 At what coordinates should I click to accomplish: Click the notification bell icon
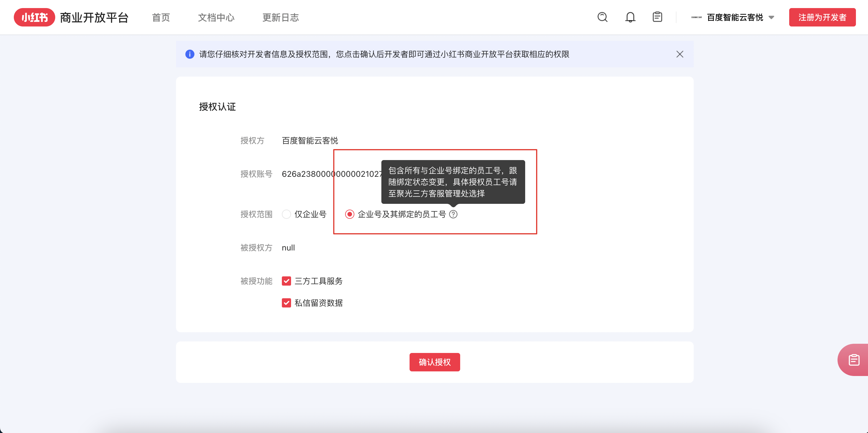(x=630, y=17)
